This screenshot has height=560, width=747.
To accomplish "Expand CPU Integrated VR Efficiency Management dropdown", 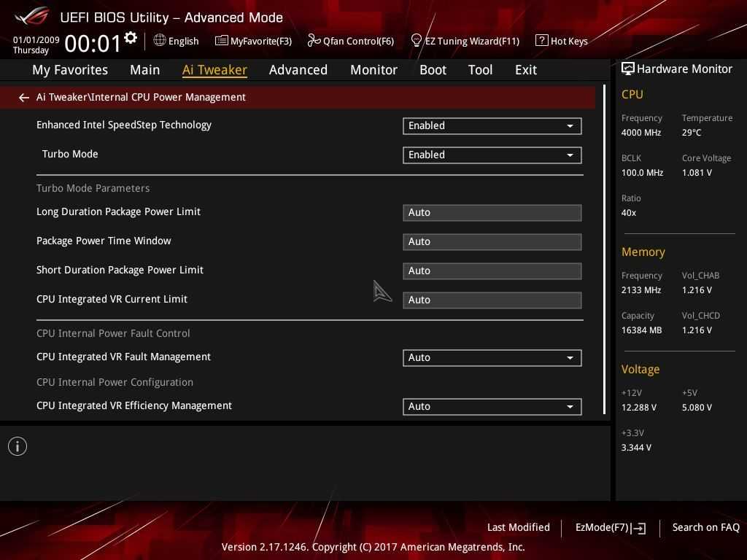I will coord(492,406).
